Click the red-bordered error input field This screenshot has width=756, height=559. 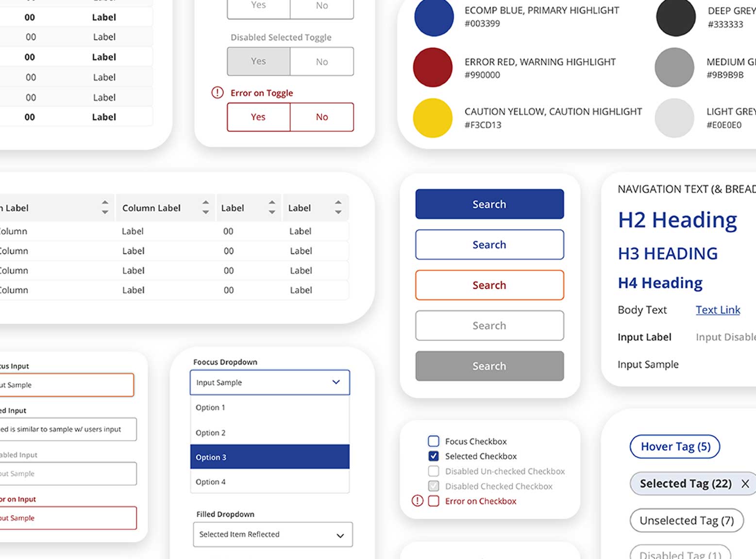[68, 518]
